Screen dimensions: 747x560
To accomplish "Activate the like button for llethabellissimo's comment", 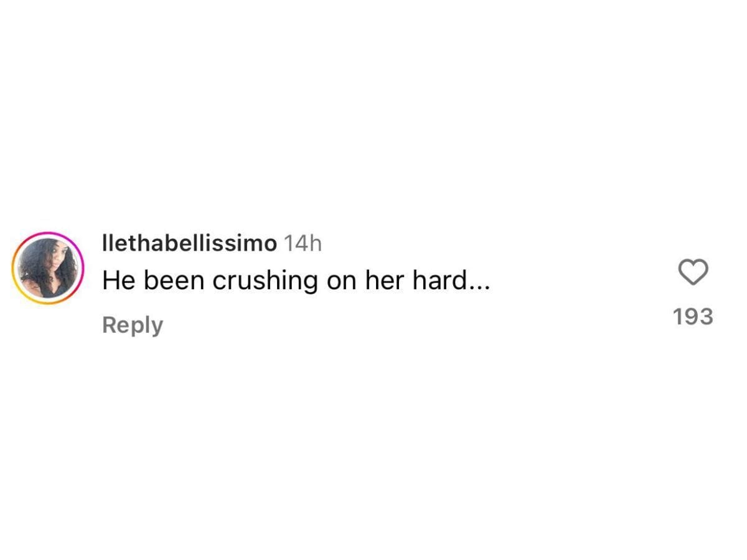I will pos(693,272).
